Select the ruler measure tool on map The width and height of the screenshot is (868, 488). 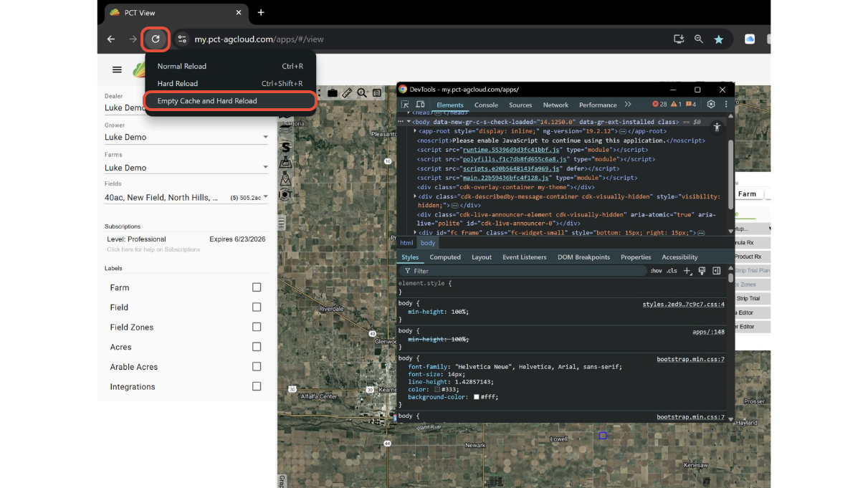click(347, 92)
